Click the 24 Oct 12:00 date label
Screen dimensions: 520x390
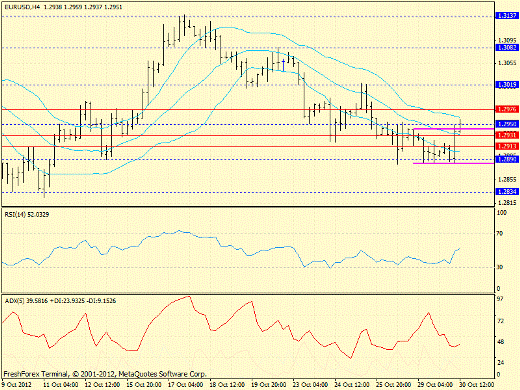click(352, 384)
